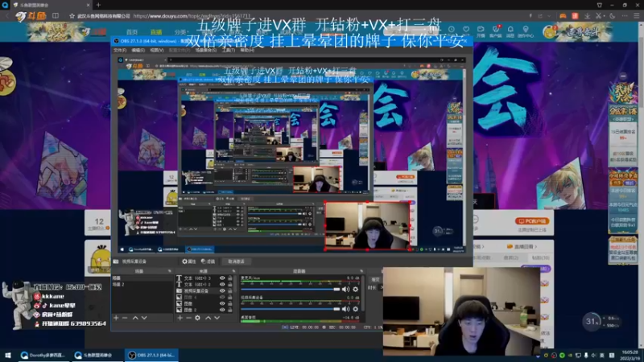Open the taskbar clock and date
This screenshot has width=644, height=362.
point(630,355)
